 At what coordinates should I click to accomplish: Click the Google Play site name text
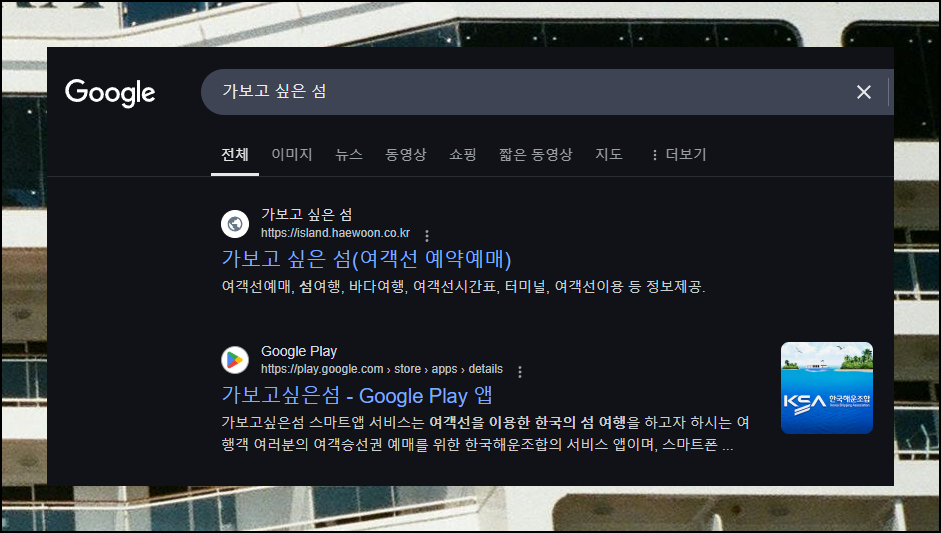click(299, 351)
